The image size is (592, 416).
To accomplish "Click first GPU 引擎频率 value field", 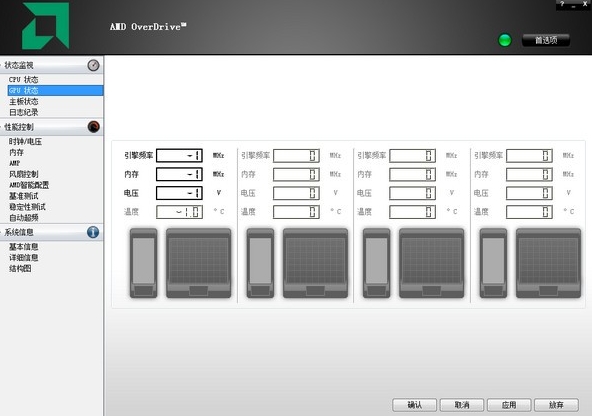I will pyautogui.click(x=179, y=156).
